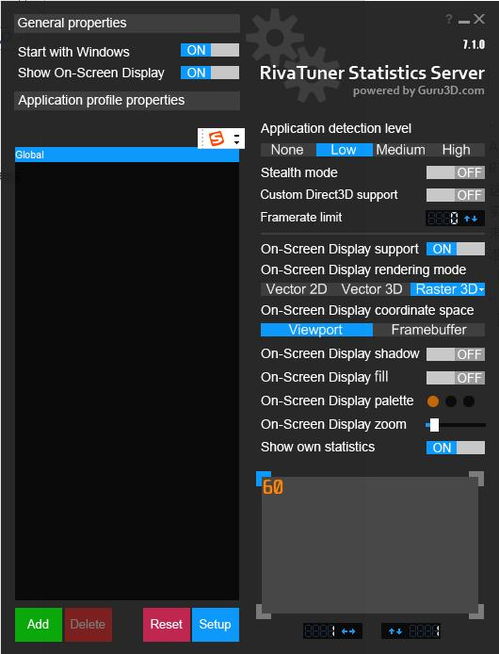499x654 pixels.
Task: Select the top-left corner anchor of OSD preview
Action: (x=263, y=479)
